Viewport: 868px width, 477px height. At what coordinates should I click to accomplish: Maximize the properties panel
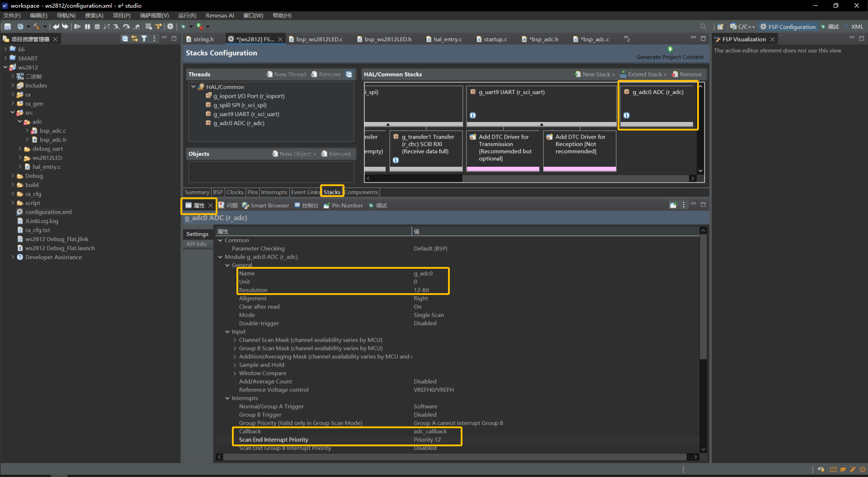703,205
